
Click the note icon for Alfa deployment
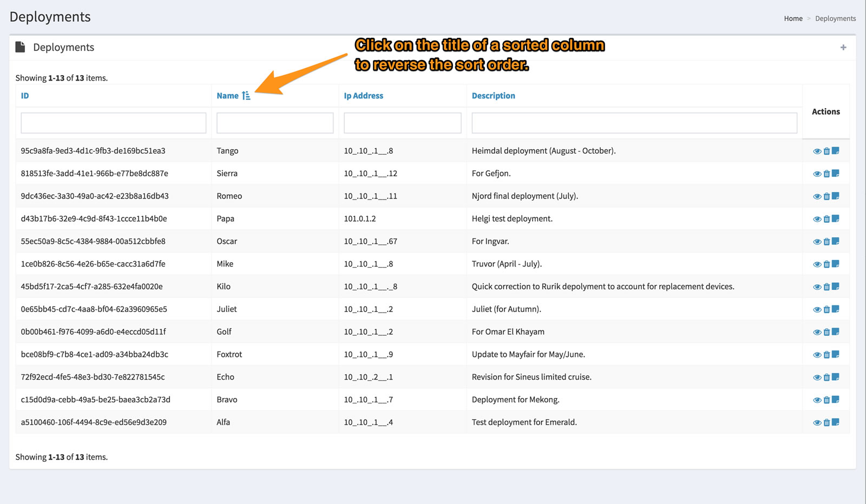click(836, 422)
